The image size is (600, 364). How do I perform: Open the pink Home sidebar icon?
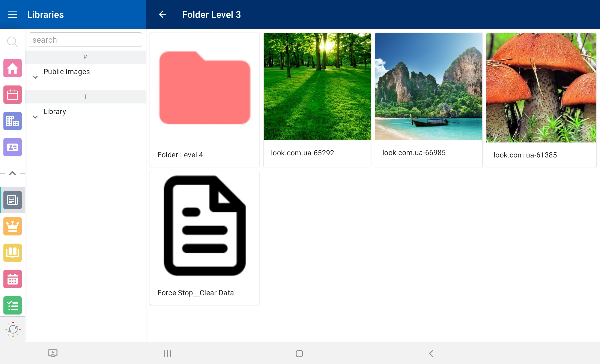pyautogui.click(x=12, y=68)
